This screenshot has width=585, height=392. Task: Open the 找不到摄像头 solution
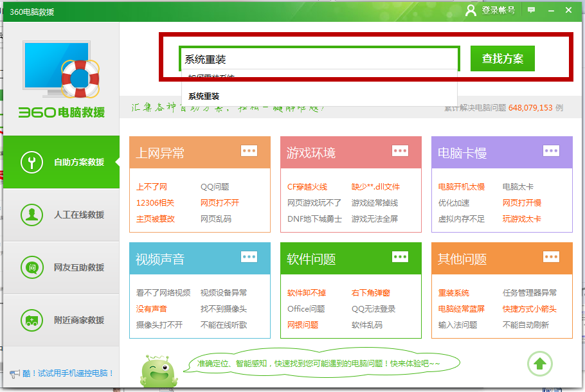(x=224, y=309)
